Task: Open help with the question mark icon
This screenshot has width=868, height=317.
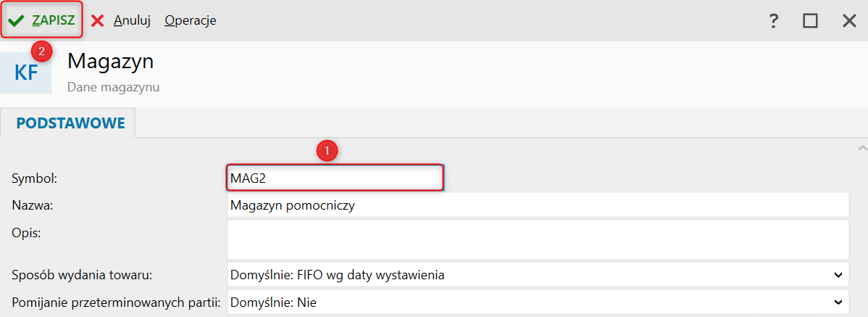Action: [774, 21]
